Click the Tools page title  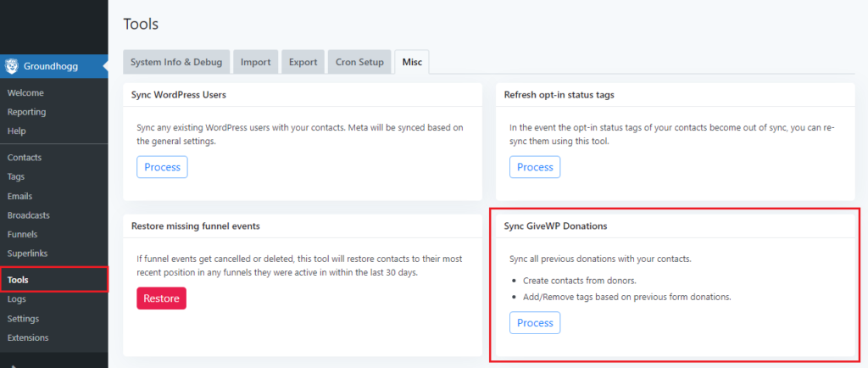[x=141, y=24]
